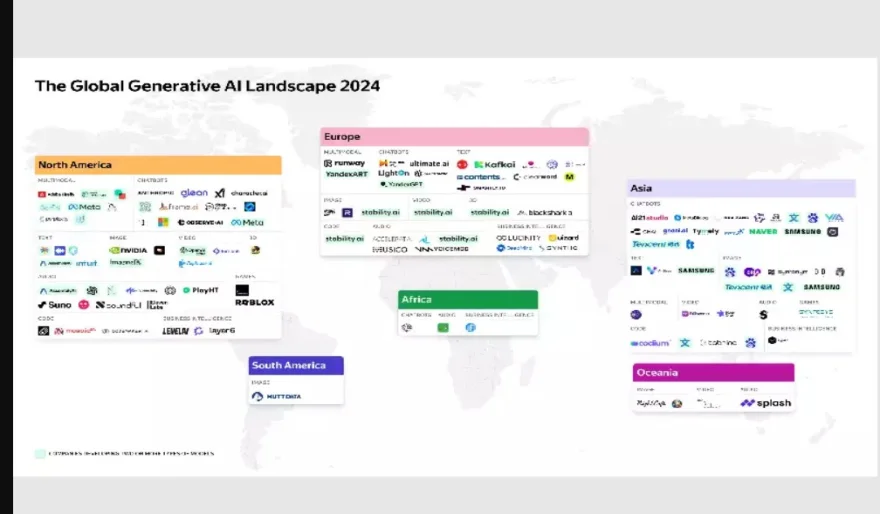
Task: Click the xAI logo in North America chatbots
Action: coord(219,193)
